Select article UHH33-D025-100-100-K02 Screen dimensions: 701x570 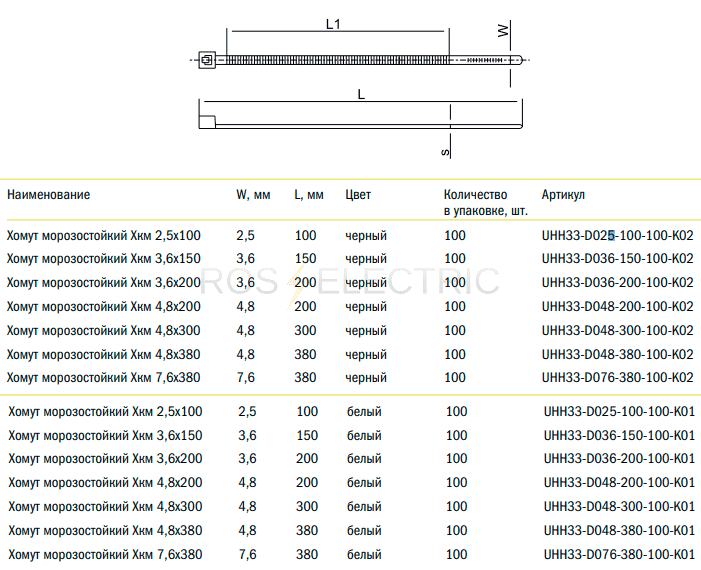click(x=617, y=235)
